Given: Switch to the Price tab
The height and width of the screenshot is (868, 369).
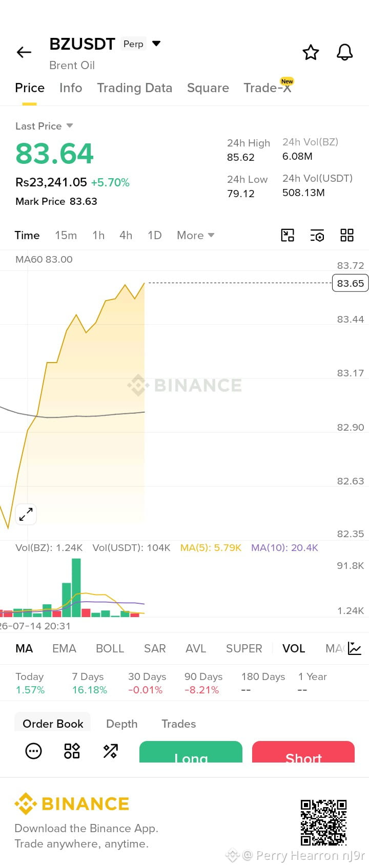Looking at the screenshot, I should (x=30, y=88).
